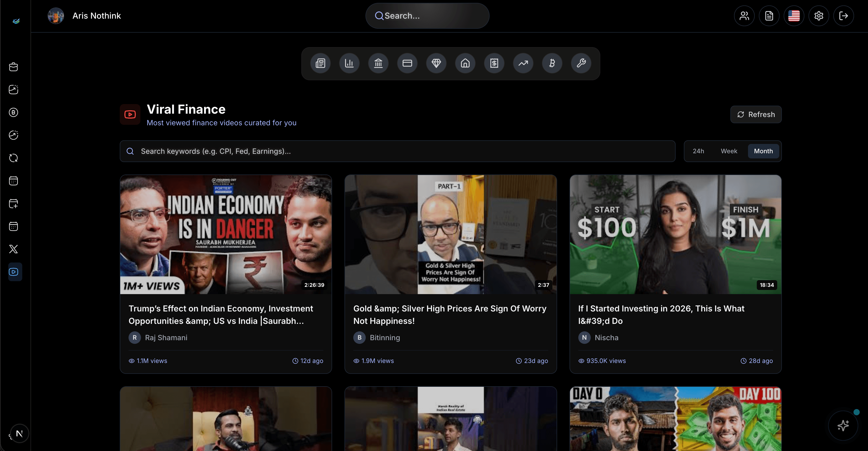Click the Bitcoin icon in the left sidebar
This screenshot has width=868, height=451.
pos(13,112)
